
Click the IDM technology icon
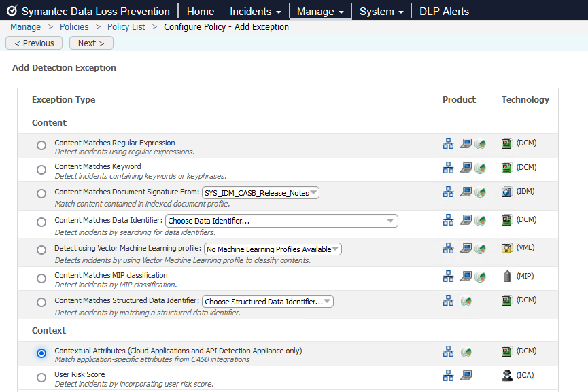pyautogui.click(x=506, y=192)
